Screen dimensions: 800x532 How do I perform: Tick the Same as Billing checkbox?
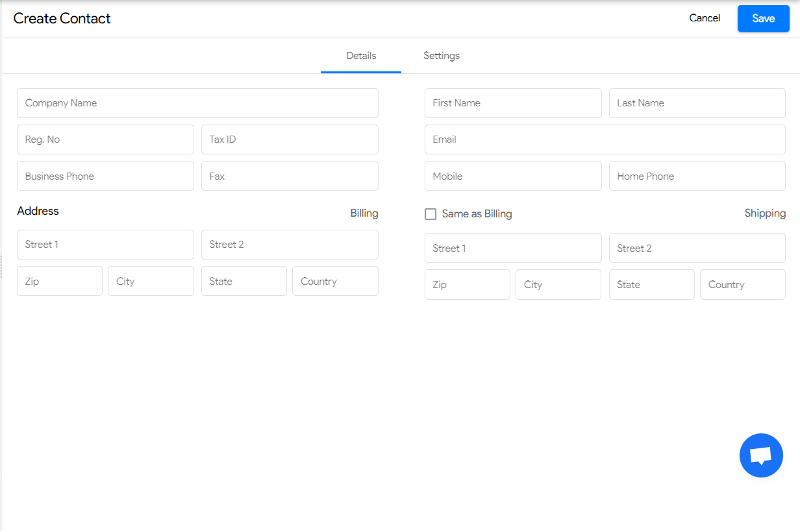pyautogui.click(x=431, y=214)
